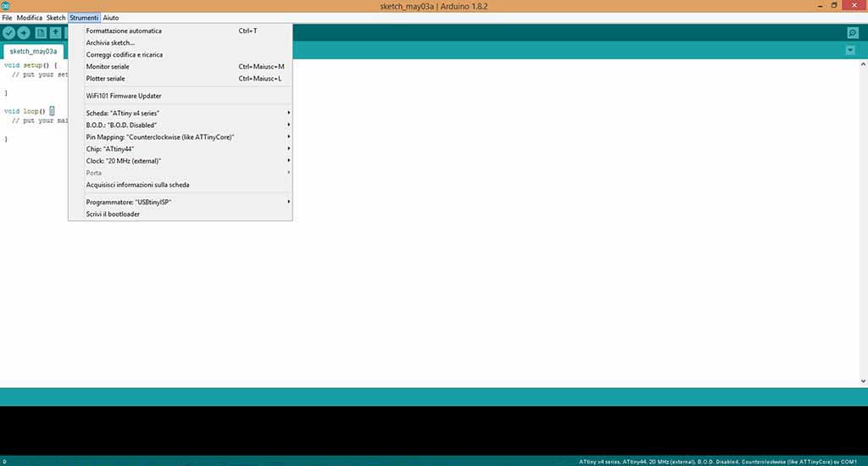Image resolution: width=868 pixels, height=466 pixels.
Task: Restore down the Arduino window
Action: click(834, 6)
